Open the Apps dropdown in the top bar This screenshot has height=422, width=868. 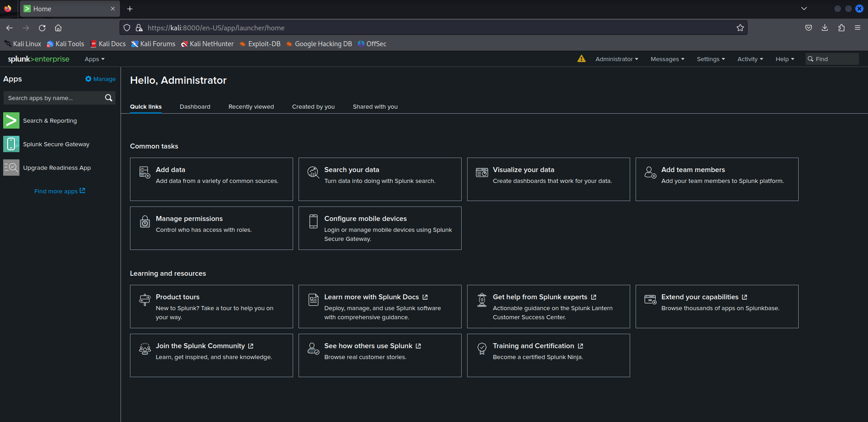coord(94,59)
